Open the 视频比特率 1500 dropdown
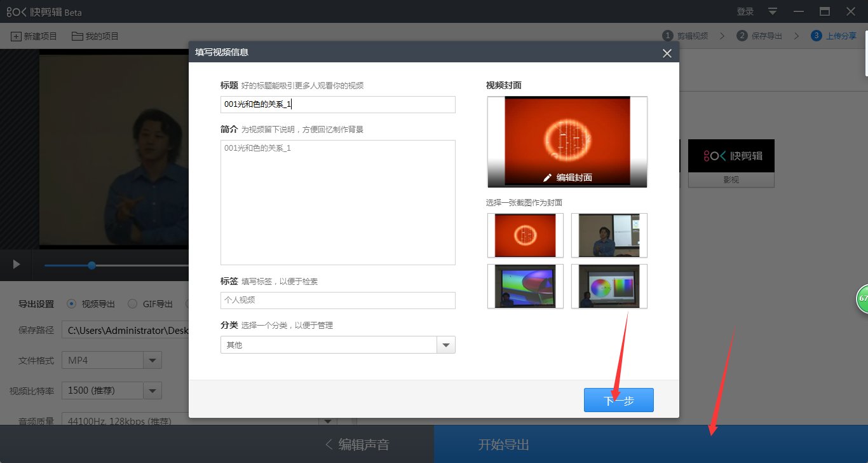Viewport: 868px width, 463px height. 152,390
